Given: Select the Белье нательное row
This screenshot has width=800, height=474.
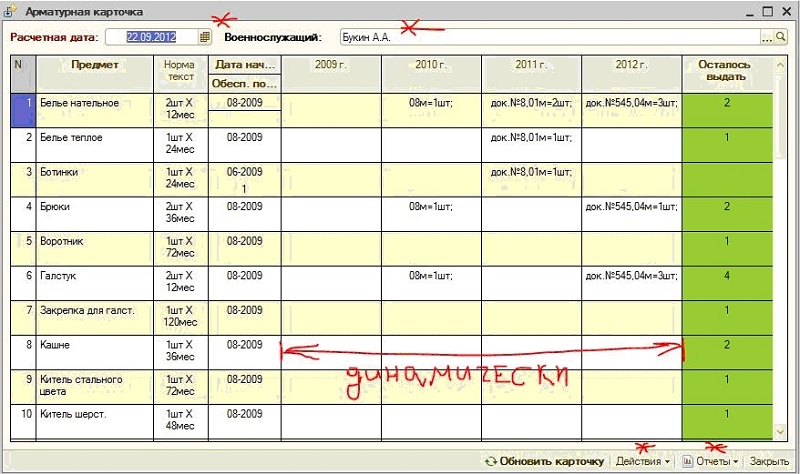Looking at the screenshot, I should pos(93,103).
